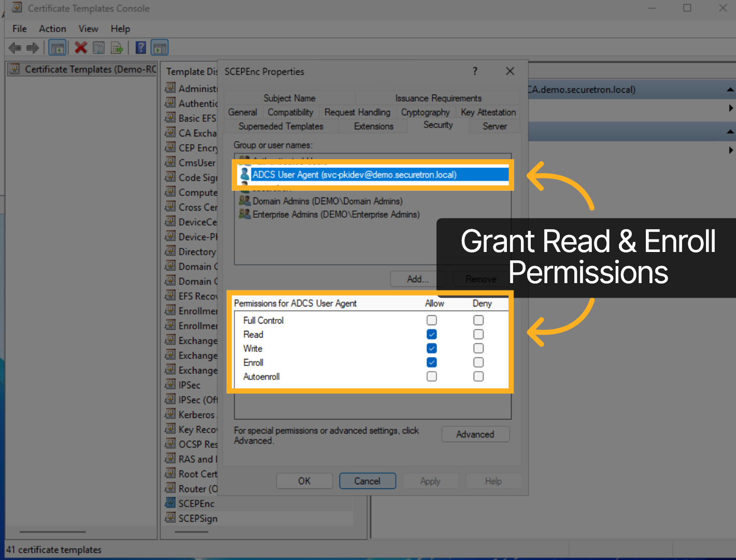Viewport: 736px width, 560px height.
Task: Navigate forward using the toolbar arrow
Action: [32, 47]
